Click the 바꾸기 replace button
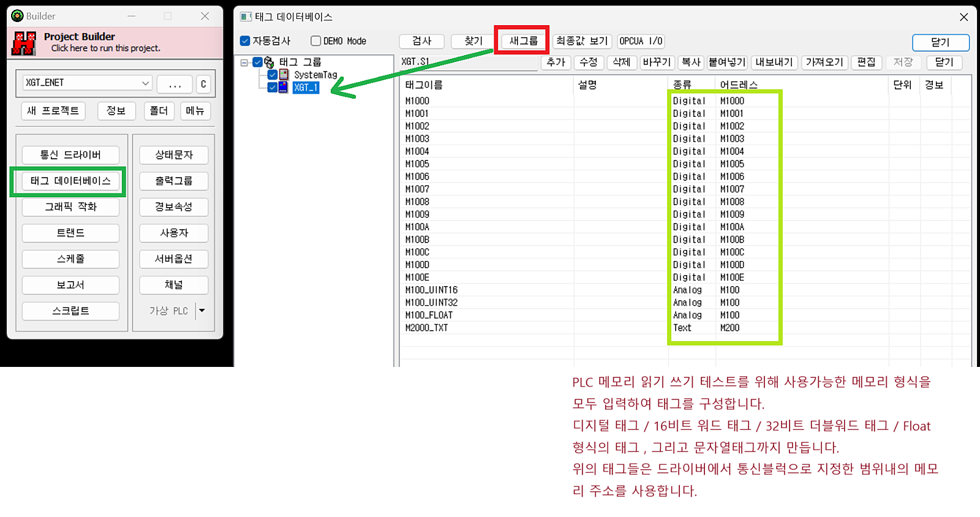 [x=657, y=62]
